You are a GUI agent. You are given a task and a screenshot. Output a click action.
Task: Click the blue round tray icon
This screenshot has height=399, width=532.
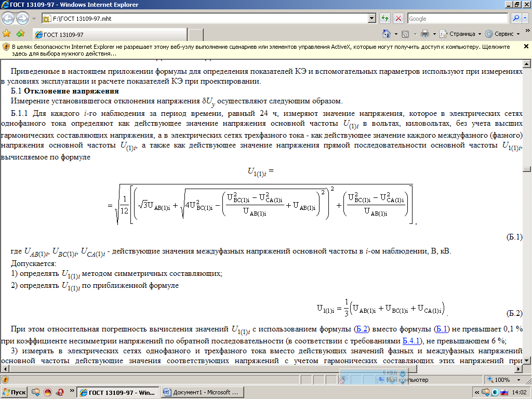[x=495, y=393]
